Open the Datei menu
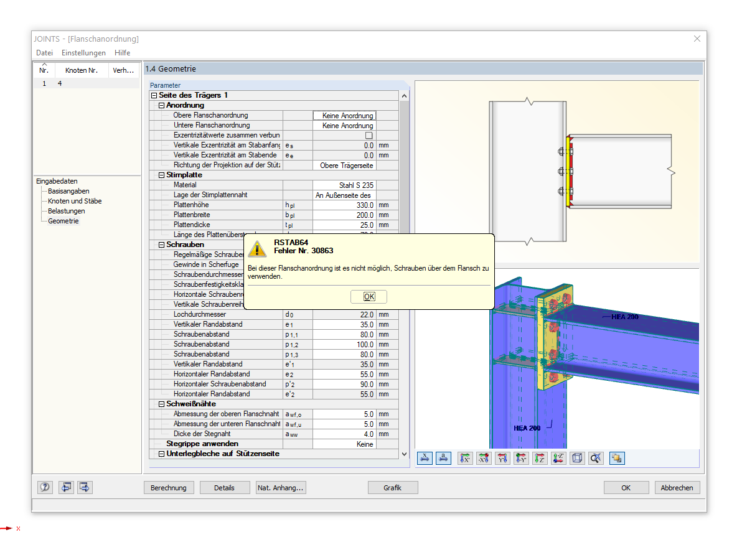 pyautogui.click(x=44, y=53)
